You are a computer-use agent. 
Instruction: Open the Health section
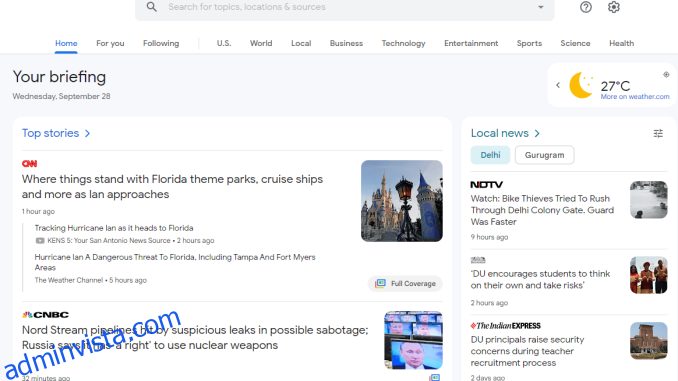click(x=621, y=43)
